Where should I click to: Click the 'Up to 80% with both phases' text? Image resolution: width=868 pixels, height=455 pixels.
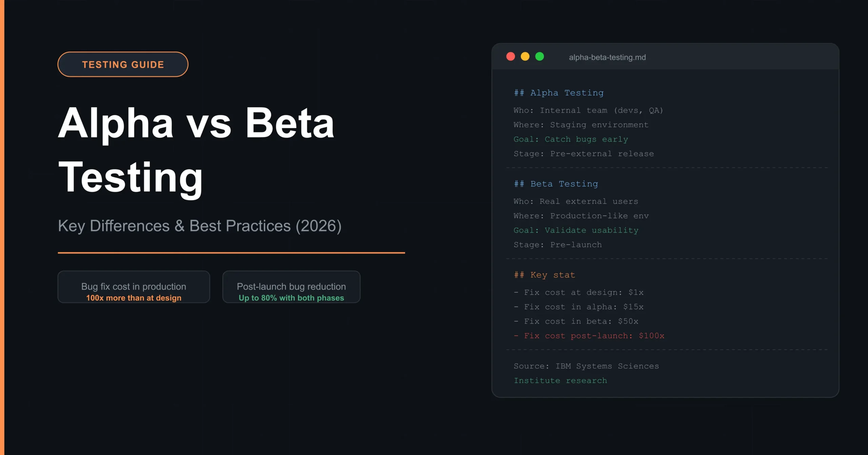291,298
